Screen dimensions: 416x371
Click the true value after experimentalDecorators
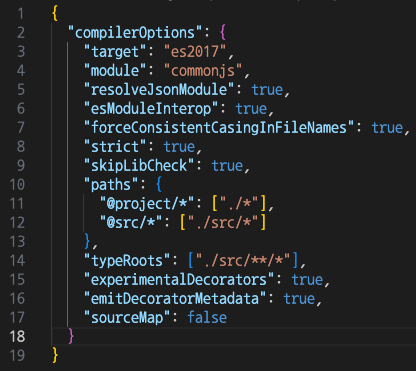(x=308, y=280)
